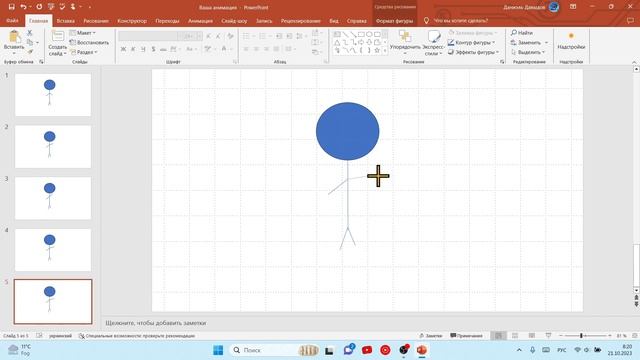
Task: Click the ribbon display options icon
Action: click(x=573, y=7)
